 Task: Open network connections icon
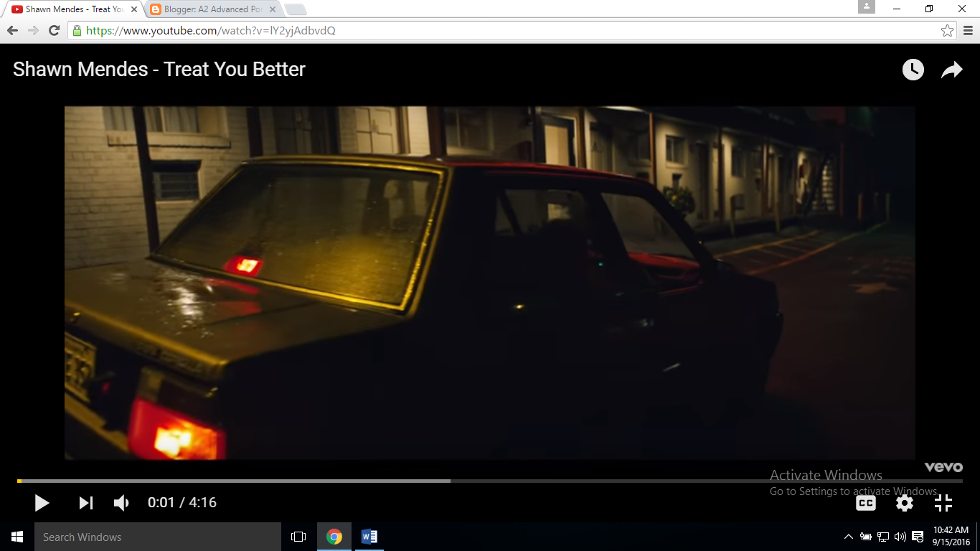883,537
